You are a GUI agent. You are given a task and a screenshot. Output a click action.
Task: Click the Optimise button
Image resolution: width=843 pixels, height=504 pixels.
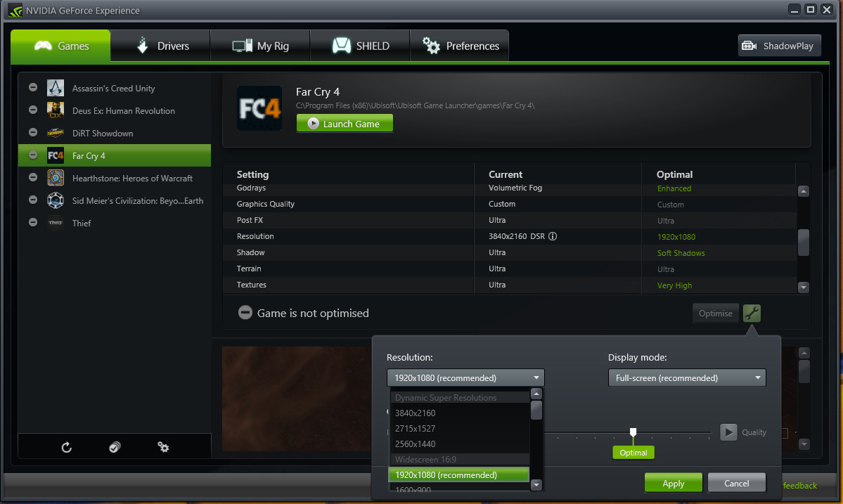[x=716, y=314]
